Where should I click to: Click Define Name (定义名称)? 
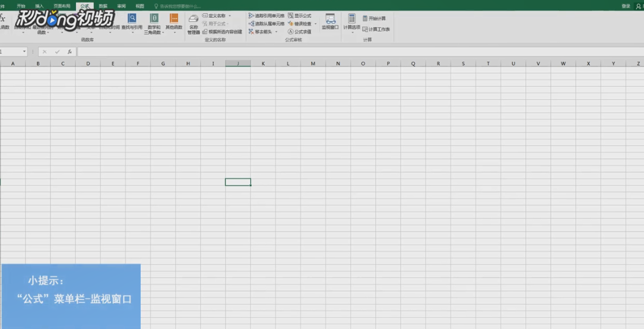[x=214, y=15]
